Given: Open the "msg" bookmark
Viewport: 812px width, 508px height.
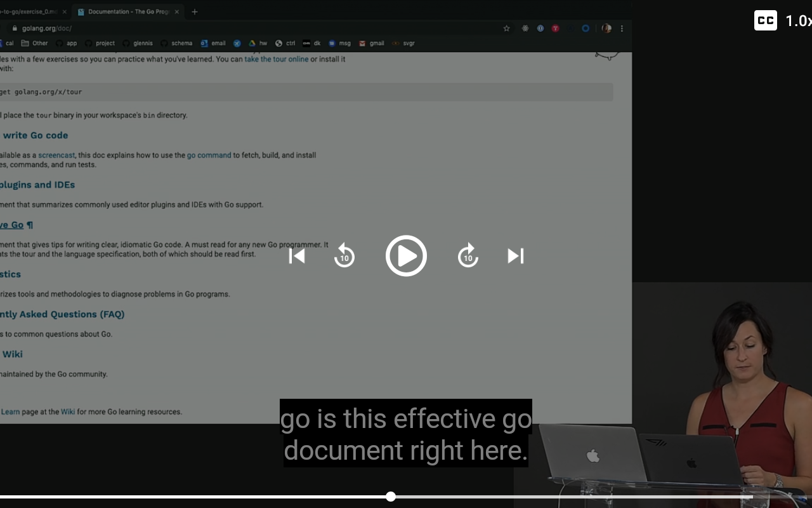Looking at the screenshot, I should pos(344,43).
